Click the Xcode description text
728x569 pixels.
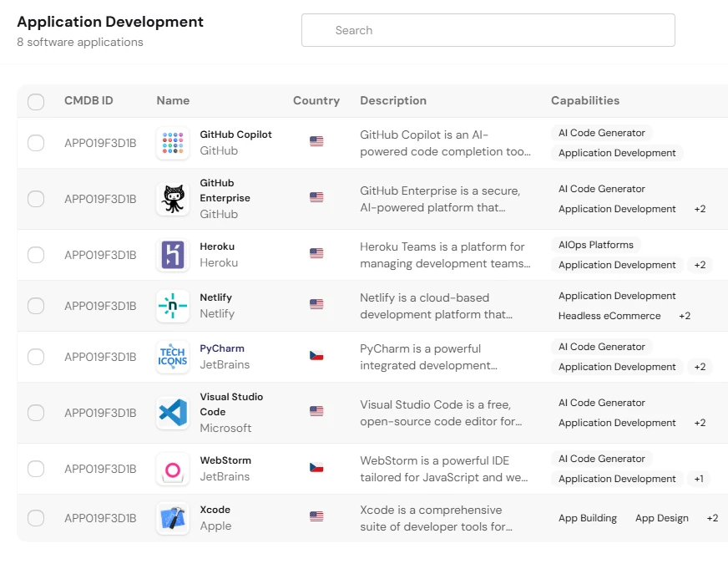pyautogui.click(x=436, y=518)
